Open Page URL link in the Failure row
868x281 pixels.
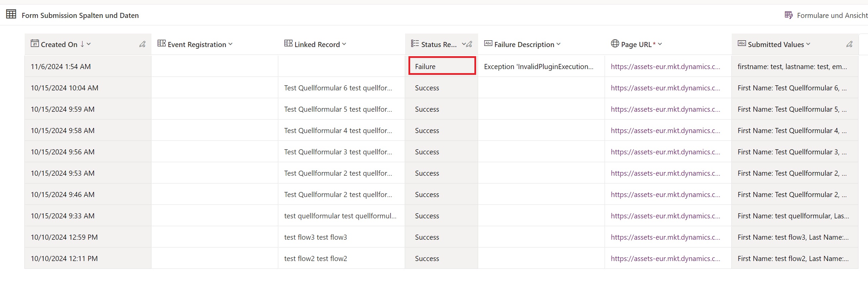(665, 67)
